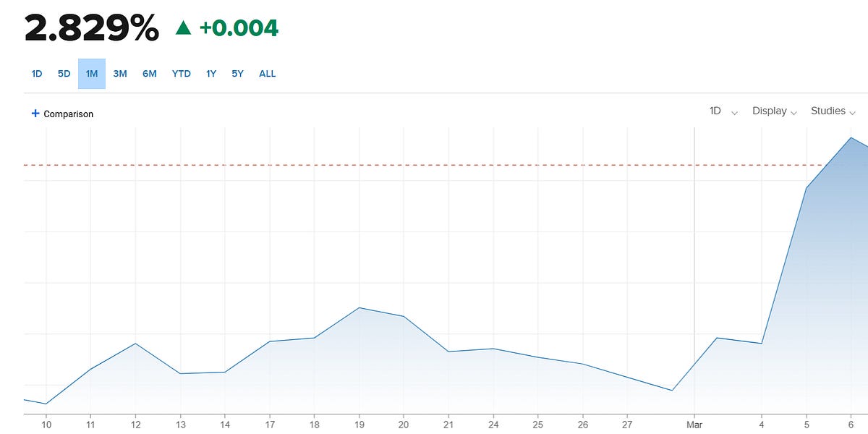Click the Mar label on the date axis
Image resolution: width=868 pixels, height=434 pixels.
click(x=694, y=425)
